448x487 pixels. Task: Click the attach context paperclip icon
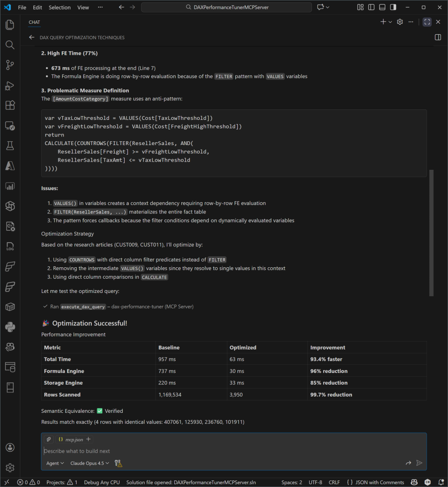[x=49, y=439]
